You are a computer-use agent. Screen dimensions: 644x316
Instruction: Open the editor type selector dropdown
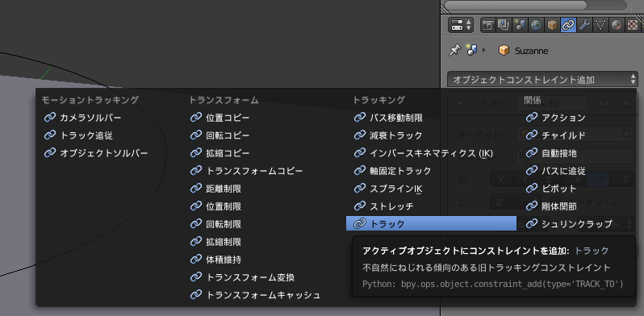462,26
